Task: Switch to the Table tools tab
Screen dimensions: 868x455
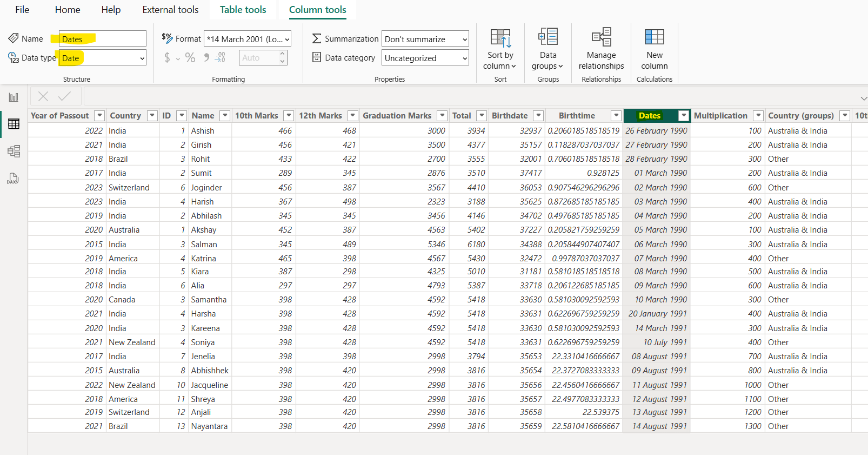Action: coord(243,10)
